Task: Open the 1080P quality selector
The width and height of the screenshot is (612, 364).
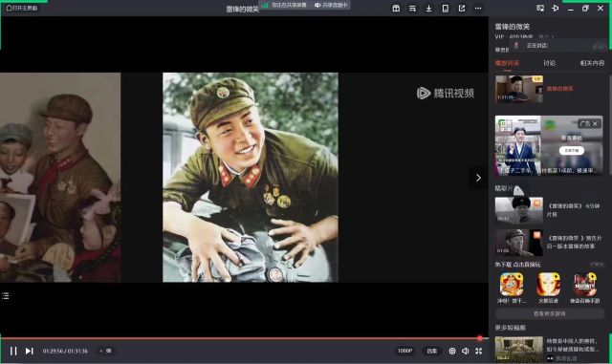Action: coord(404,351)
